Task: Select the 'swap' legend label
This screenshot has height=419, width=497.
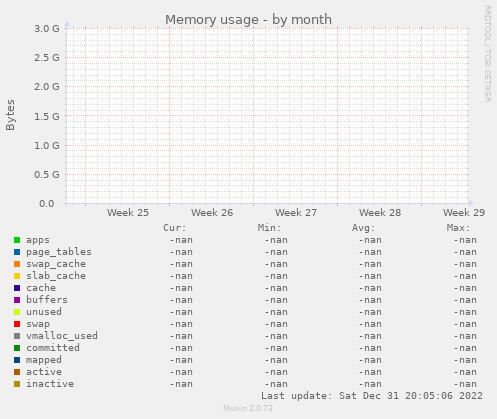Action: [x=38, y=324]
